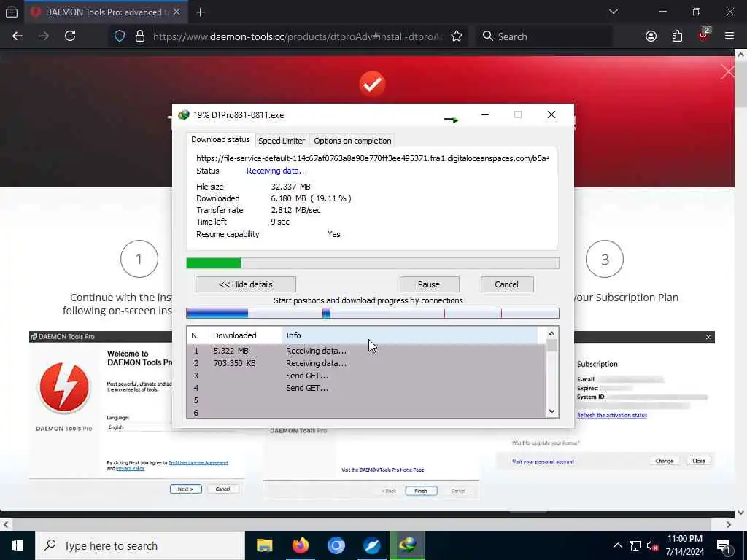Open the blue circular browser taskbar icon
747x560 pixels.
pyautogui.click(x=336, y=545)
